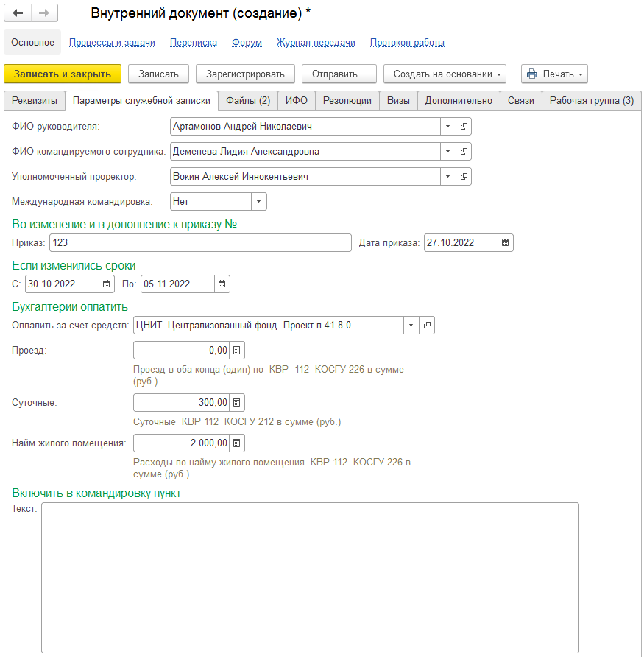Open Форум link
Image resolution: width=644 pixels, height=657 pixels.
(x=247, y=42)
